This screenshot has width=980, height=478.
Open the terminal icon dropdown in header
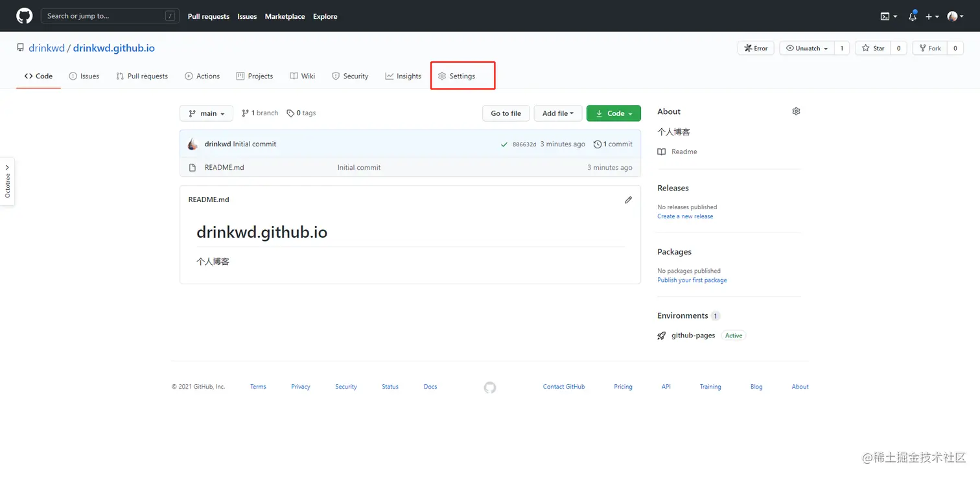(x=889, y=16)
